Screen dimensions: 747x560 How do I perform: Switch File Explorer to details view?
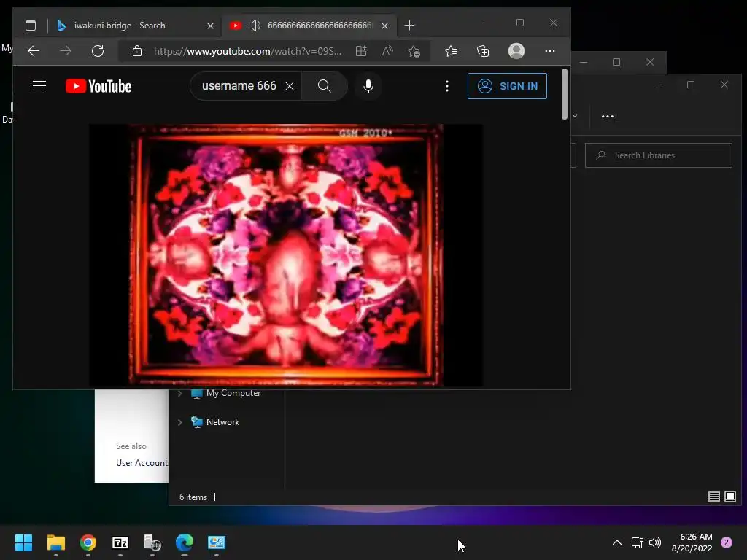click(713, 497)
